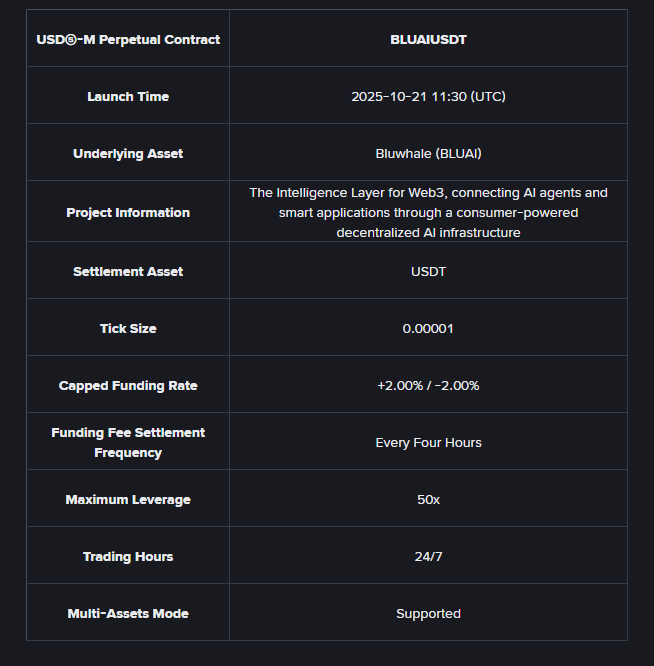Click the Underlying Asset label
The height and width of the screenshot is (666, 654).
click(128, 154)
